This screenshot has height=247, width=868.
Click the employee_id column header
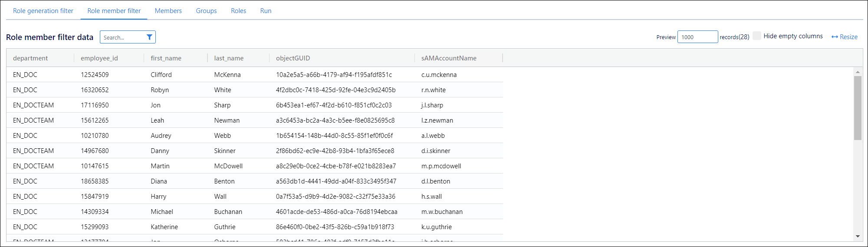(x=99, y=58)
